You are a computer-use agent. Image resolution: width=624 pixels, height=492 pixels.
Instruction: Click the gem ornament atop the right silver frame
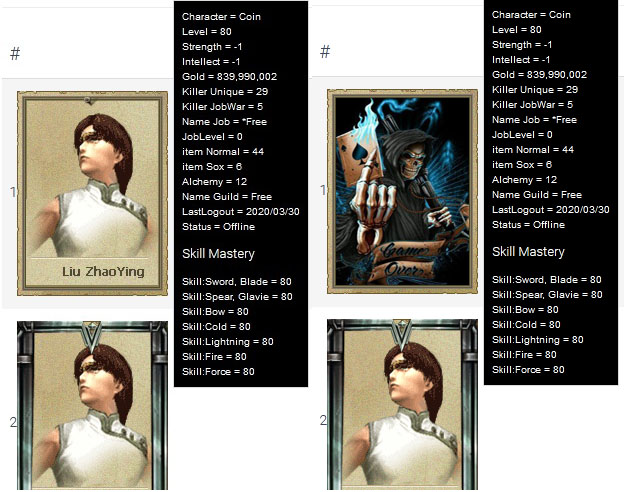402,330
